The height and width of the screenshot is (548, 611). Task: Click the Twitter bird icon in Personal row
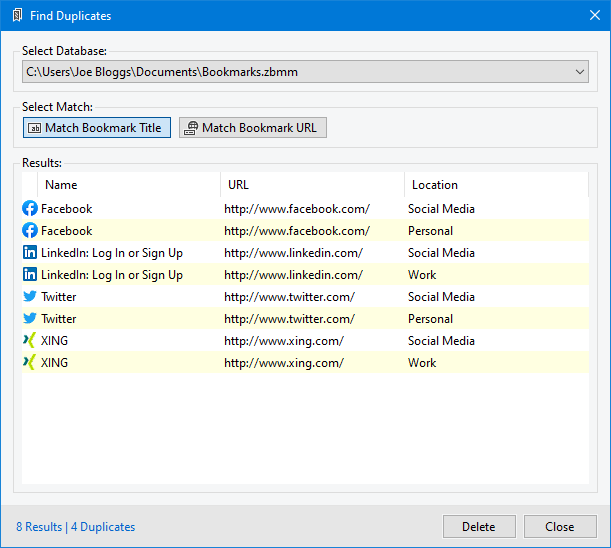(30, 319)
